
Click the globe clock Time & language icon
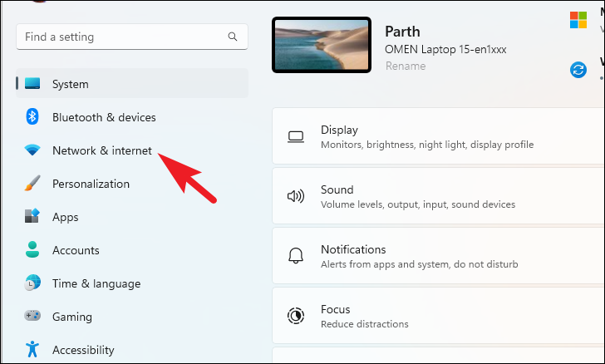pyautogui.click(x=32, y=283)
